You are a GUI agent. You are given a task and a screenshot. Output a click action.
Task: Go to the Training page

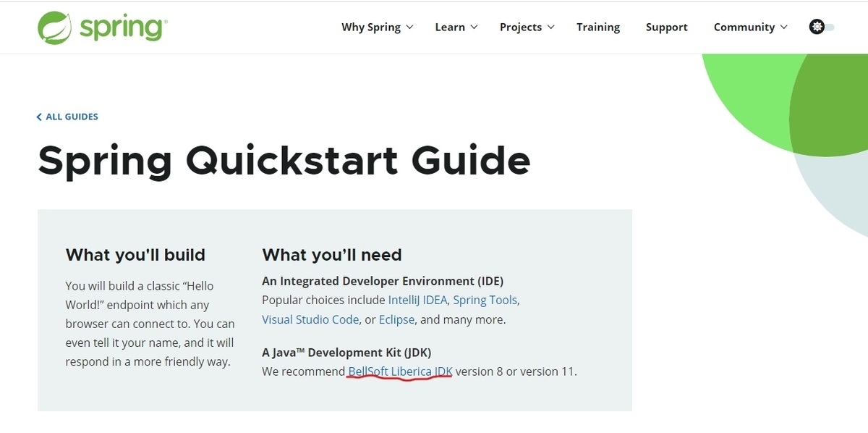(598, 27)
